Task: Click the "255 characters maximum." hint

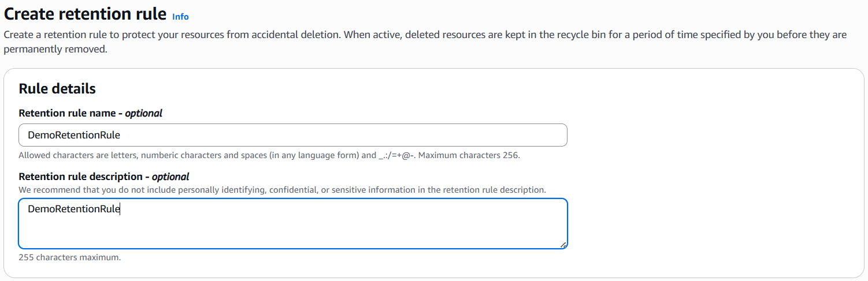Action: 70,257
